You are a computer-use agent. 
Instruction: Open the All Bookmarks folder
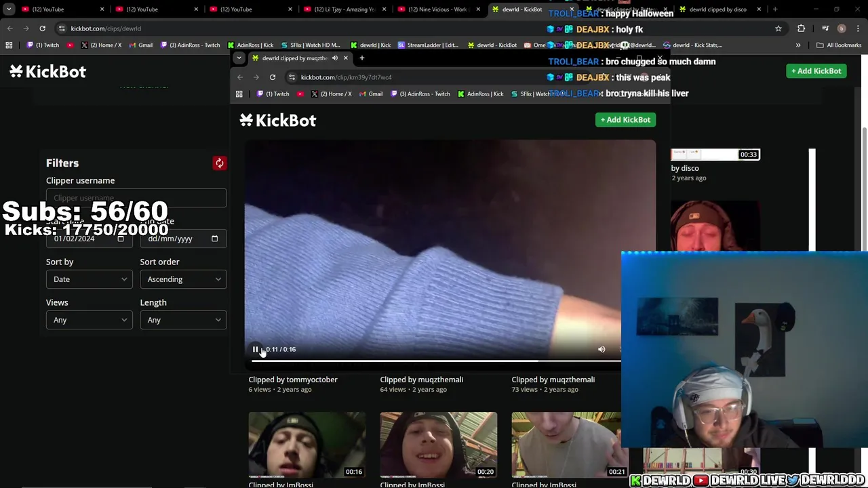[839, 45]
